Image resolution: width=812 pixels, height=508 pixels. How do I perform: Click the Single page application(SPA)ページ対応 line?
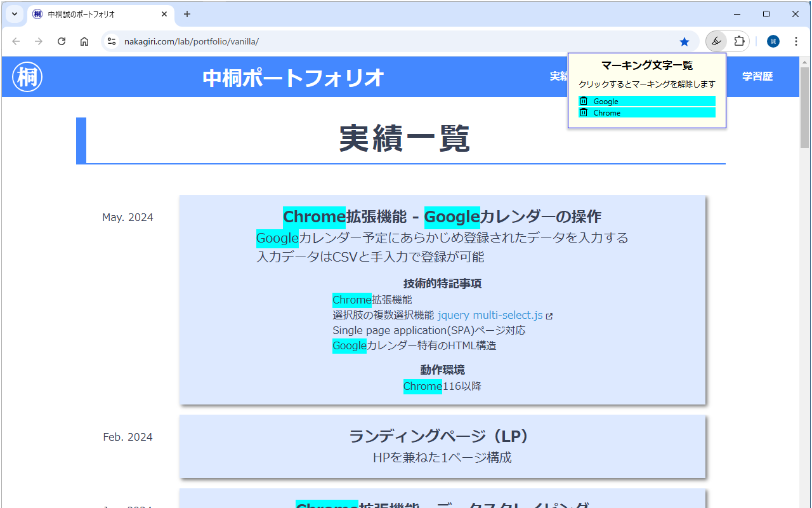429,330
